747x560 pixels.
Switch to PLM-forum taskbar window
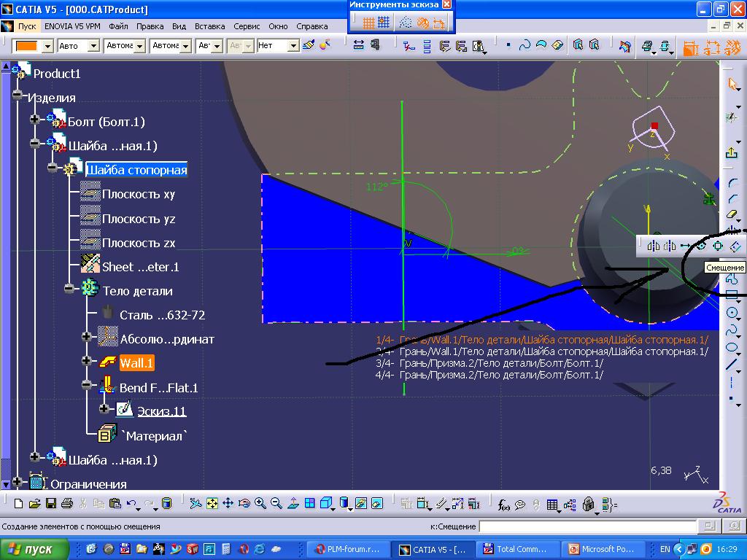[x=349, y=549]
